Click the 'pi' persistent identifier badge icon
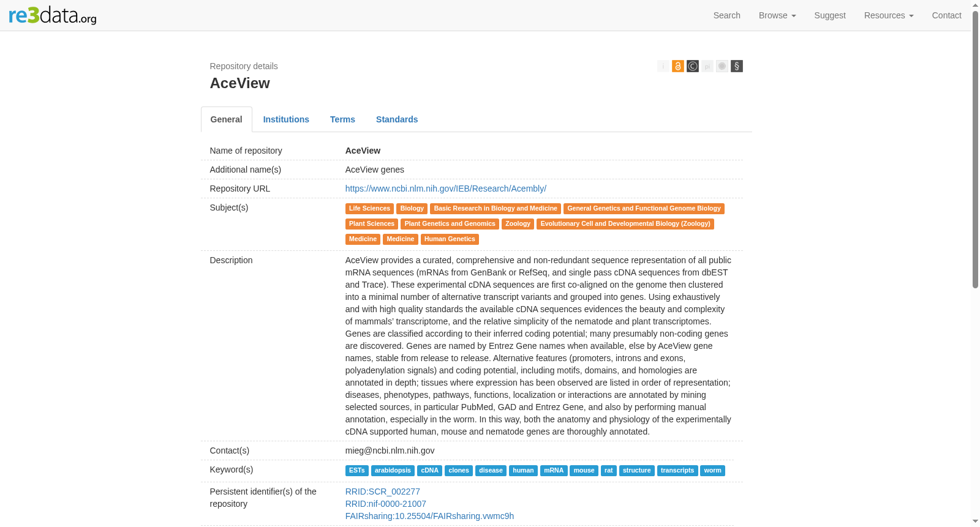The height and width of the screenshot is (527, 980). pyautogui.click(x=707, y=66)
